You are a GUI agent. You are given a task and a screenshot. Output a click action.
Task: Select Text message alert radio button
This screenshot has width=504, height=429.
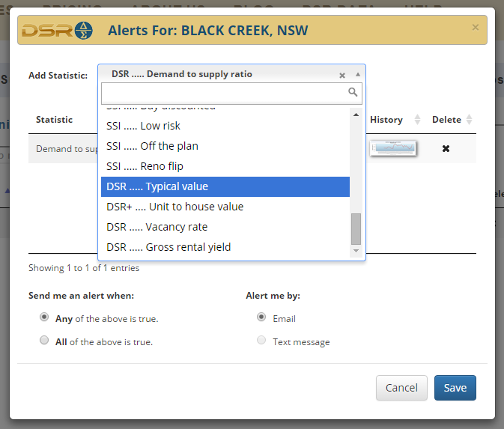(x=261, y=340)
